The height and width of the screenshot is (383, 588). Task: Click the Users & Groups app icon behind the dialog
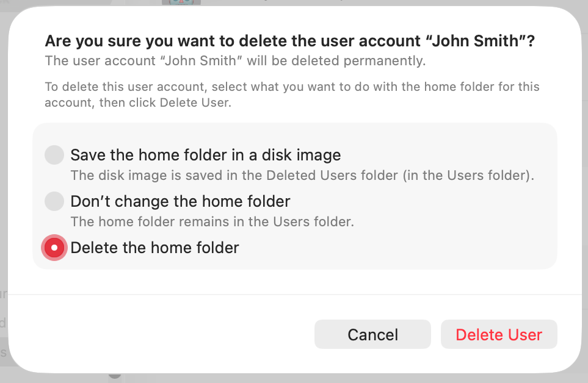[180, 3]
